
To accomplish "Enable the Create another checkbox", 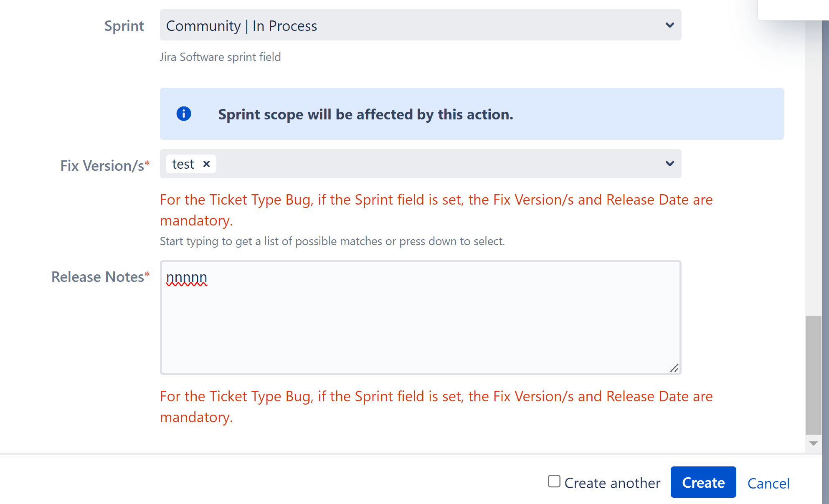I will click(x=554, y=482).
